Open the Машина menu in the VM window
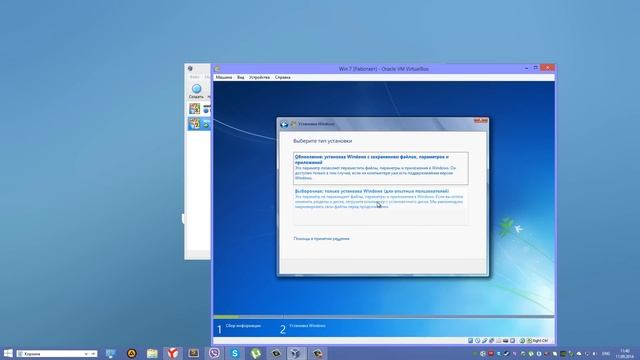 (224, 77)
